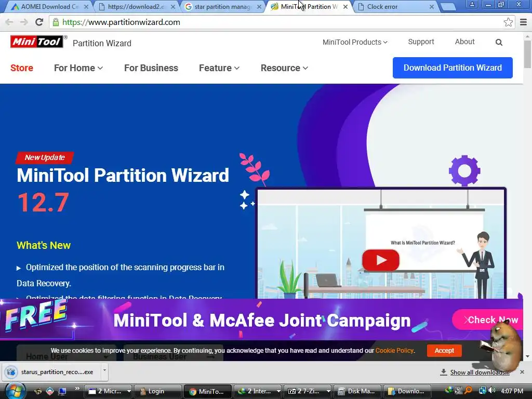Play the YouTube video about Partition Wizard

click(381, 260)
